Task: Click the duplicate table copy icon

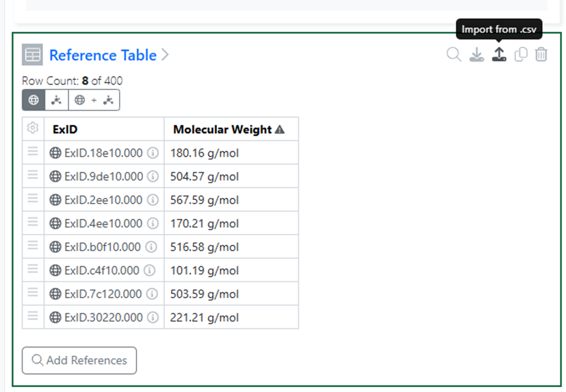Action: point(521,54)
